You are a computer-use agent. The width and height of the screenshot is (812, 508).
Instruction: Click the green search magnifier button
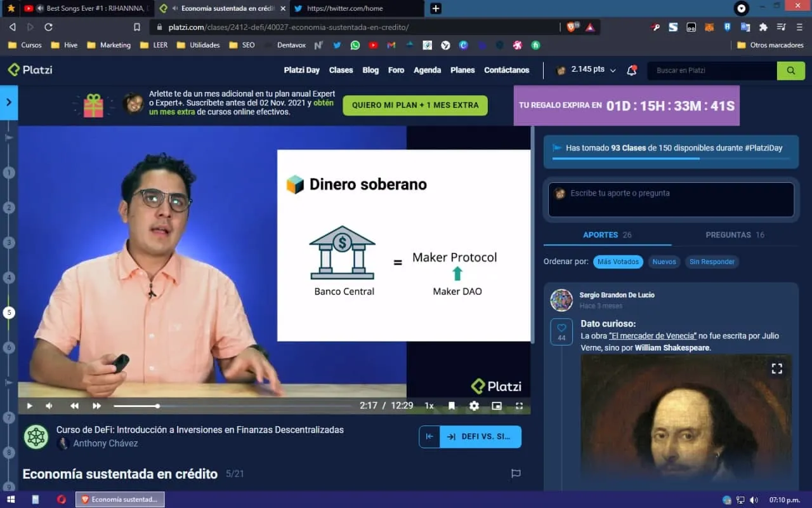coord(791,70)
